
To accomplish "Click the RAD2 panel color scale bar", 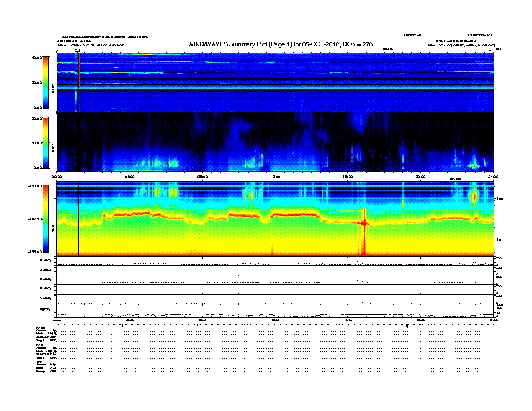I will pyautogui.click(x=46, y=83).
